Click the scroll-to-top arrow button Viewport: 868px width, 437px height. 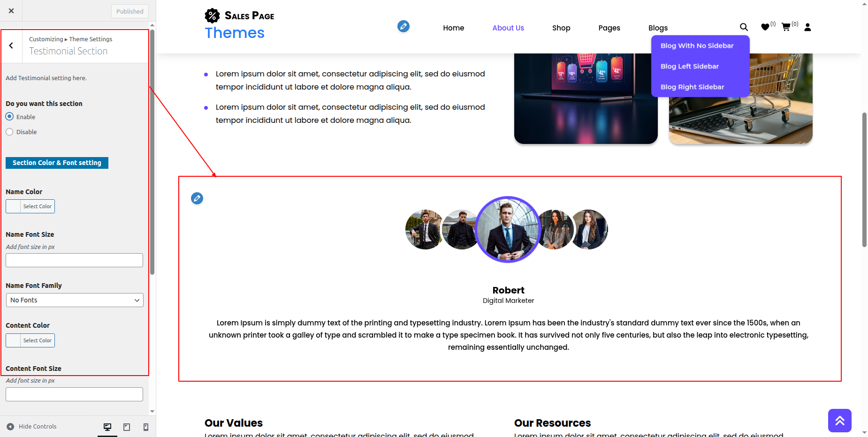point(840,421)
